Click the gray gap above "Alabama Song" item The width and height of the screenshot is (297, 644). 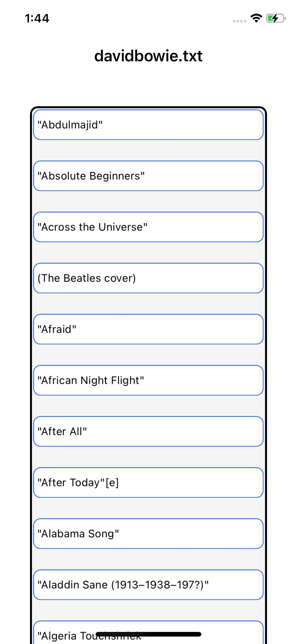click(148, 508)
